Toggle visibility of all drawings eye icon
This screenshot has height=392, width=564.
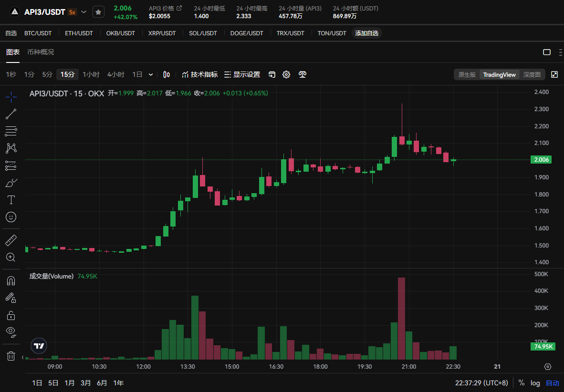pyautogui.click(x=11, y=331)
